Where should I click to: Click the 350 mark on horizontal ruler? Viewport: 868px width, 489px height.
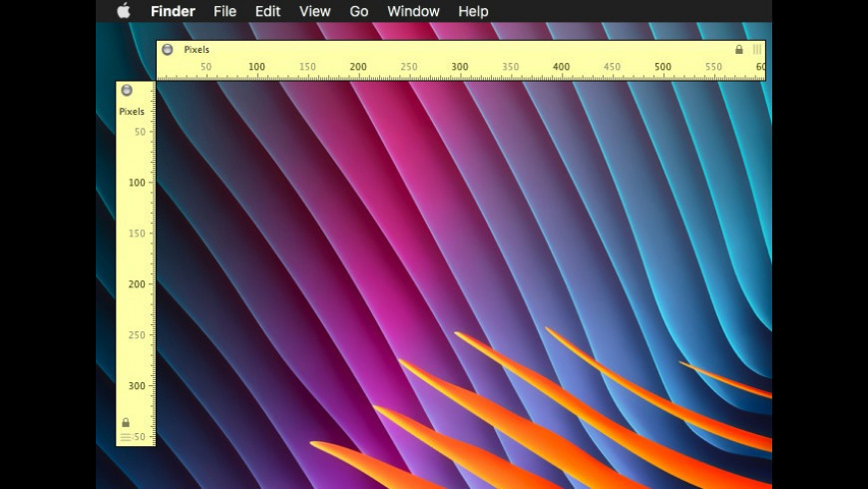click(x=511, y=67)
